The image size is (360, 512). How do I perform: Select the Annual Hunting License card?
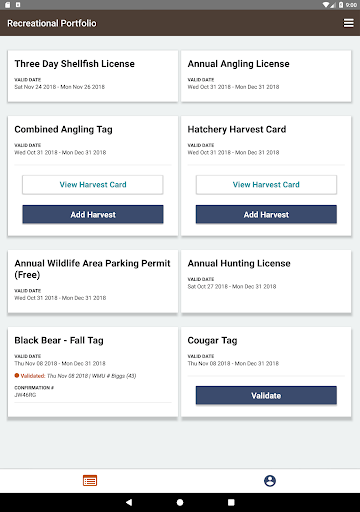coord(266,282)
